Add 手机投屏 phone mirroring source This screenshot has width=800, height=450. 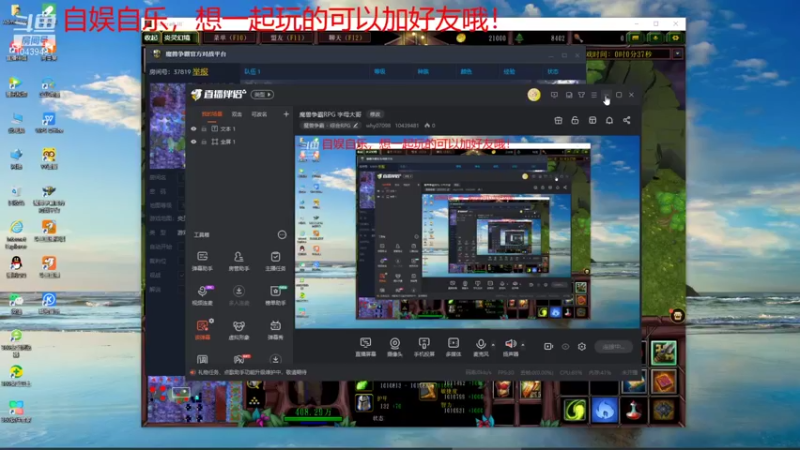tap(424, 346)
